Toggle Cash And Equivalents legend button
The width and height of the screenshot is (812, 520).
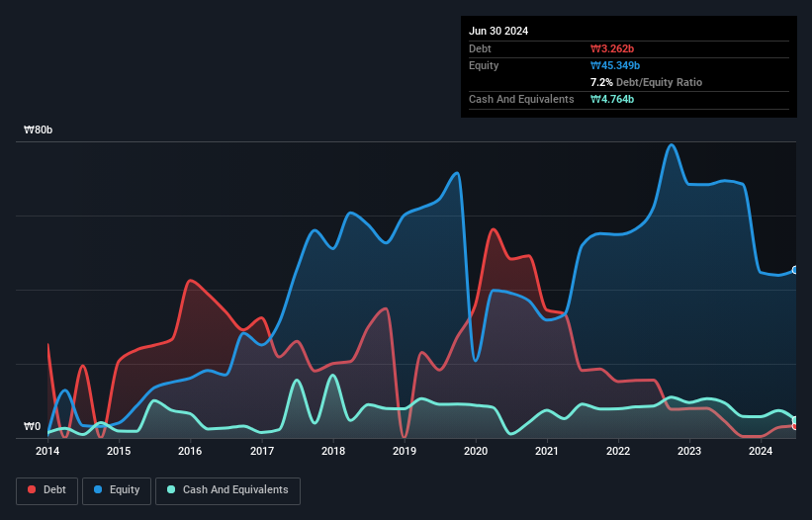click(227, 490)
